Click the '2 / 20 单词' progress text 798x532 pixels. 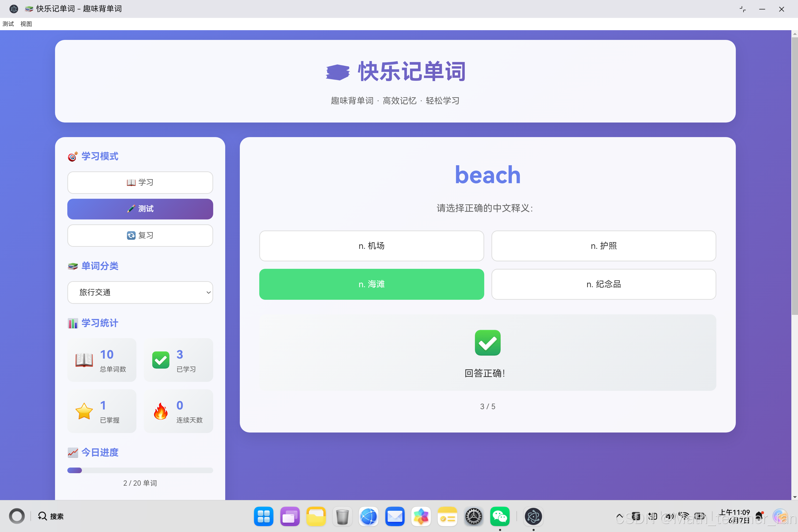pyautogui.click(x=140, y=483)
